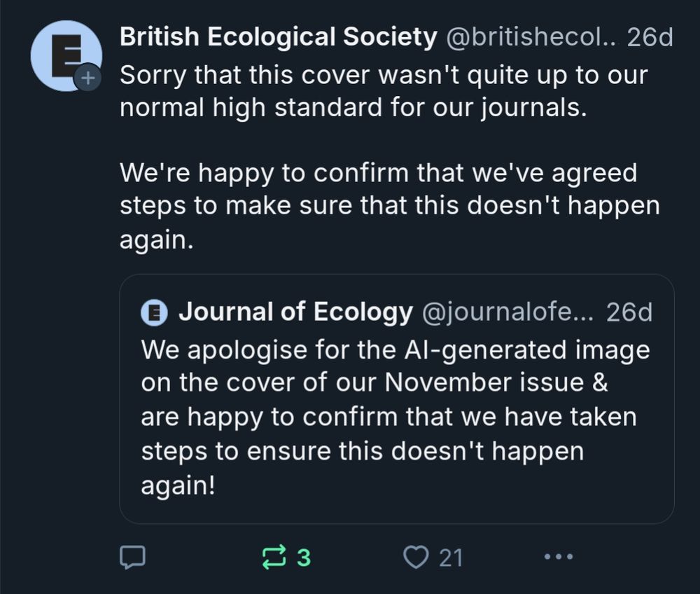Image resolution: width=700 pixels, height=594 pixels.
Task: Open British Ecological Society display name
Action: point(278,38)
